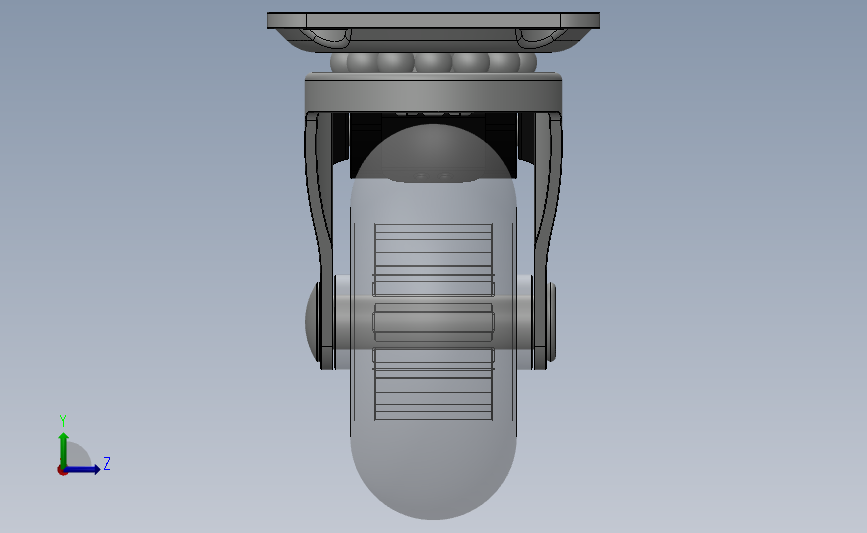The image size is (867, 533).
Task: Pick the rounded axle bolt head on left
Action: click(x=312, y=321)
